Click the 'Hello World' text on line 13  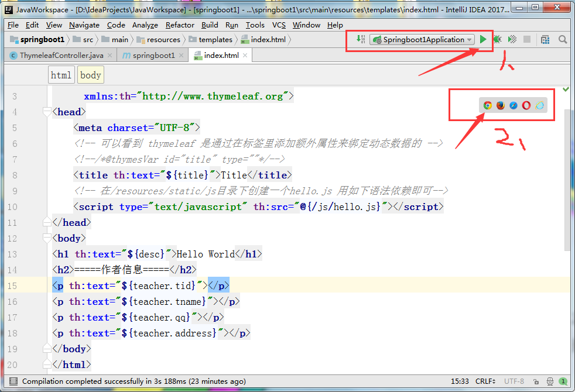pos(206,254)
